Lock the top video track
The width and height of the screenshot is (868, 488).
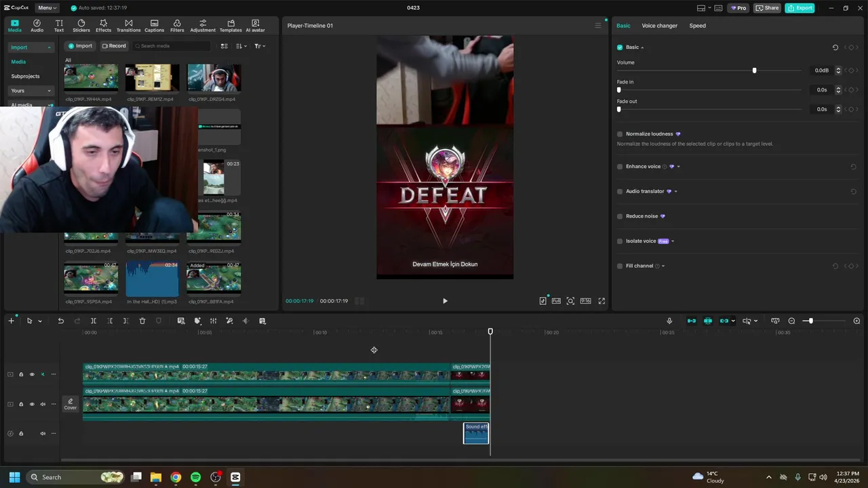click(21, 374)
